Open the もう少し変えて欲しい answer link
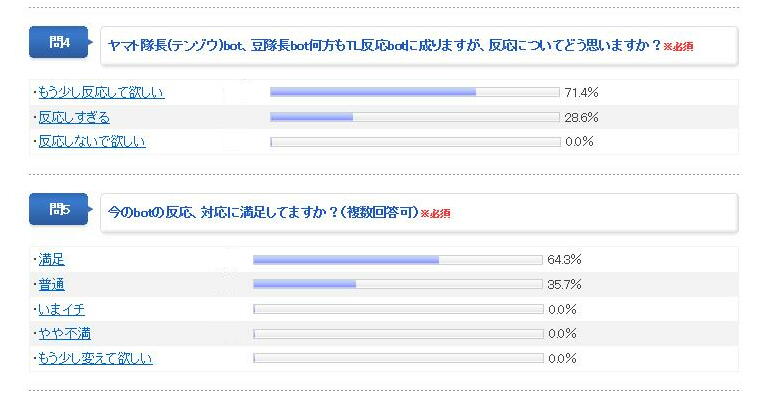The height and width of the screenshot is (400, 765). (x=95, y=357)
